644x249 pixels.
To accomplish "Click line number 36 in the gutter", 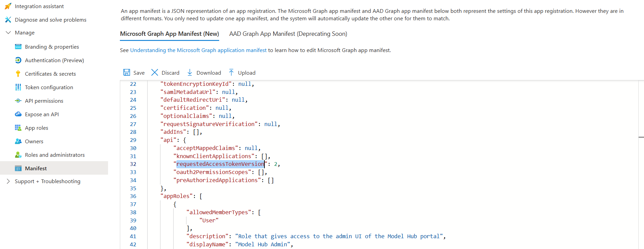I will [133, 196].
